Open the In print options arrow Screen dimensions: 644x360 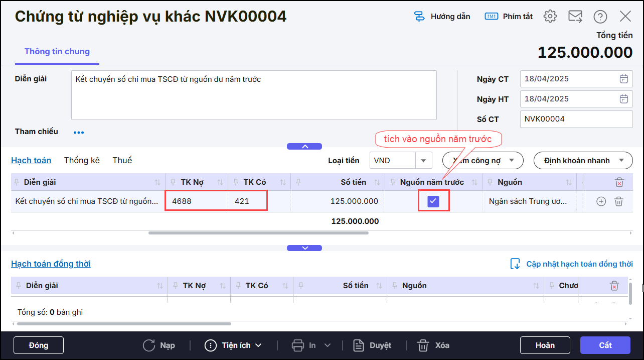(x=328, y=345)
